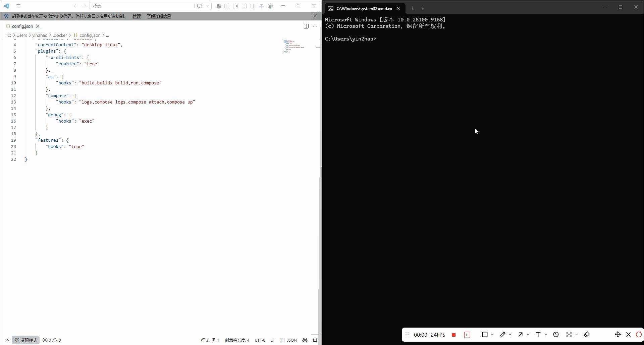Click the .docker breadcrumb segment
This screenshot has width=644, height=345.
click(60, 35)
